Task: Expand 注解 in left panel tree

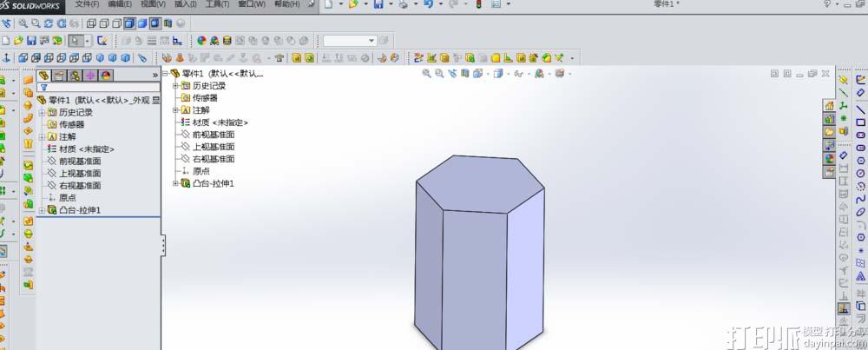Action: 42,137
